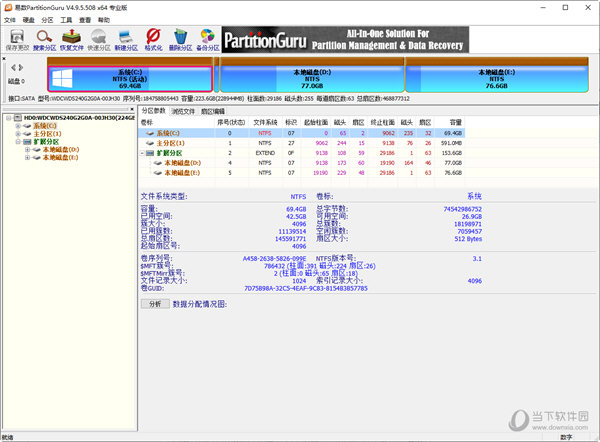Click 591.0MB capacity cell in table
The image size is (600, 442).
(x=451, y=143)
